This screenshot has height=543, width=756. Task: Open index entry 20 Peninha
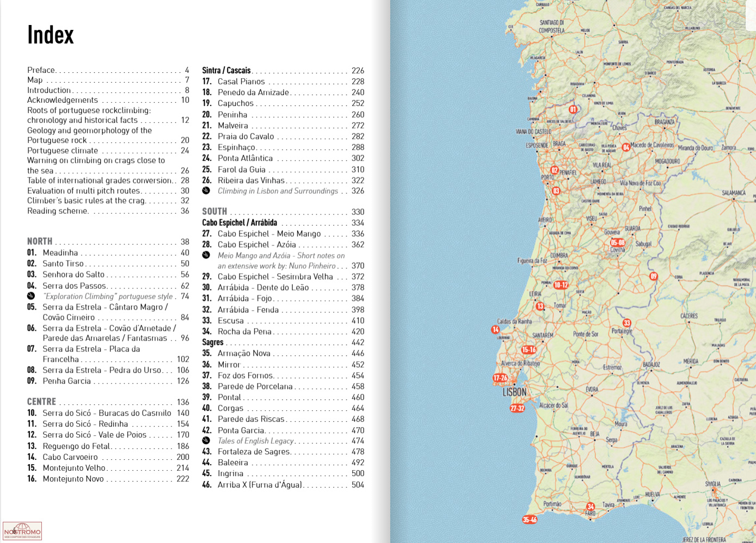(x=232, y=115)
